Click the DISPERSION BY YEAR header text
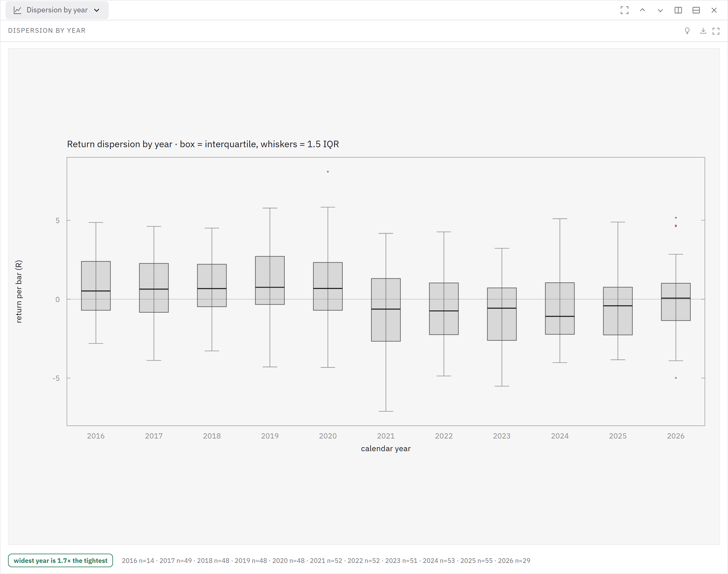This screenshot has width=728, height=574. (47, 31)
